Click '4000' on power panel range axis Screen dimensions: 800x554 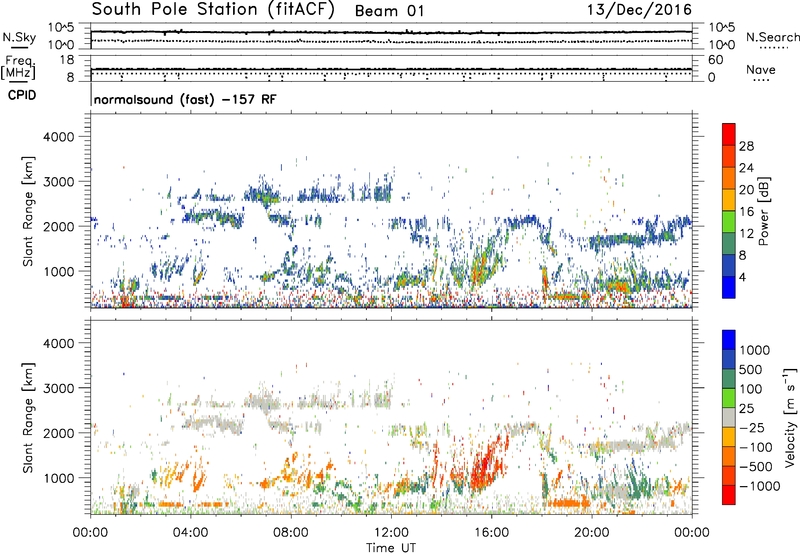[x=59, y=137]
